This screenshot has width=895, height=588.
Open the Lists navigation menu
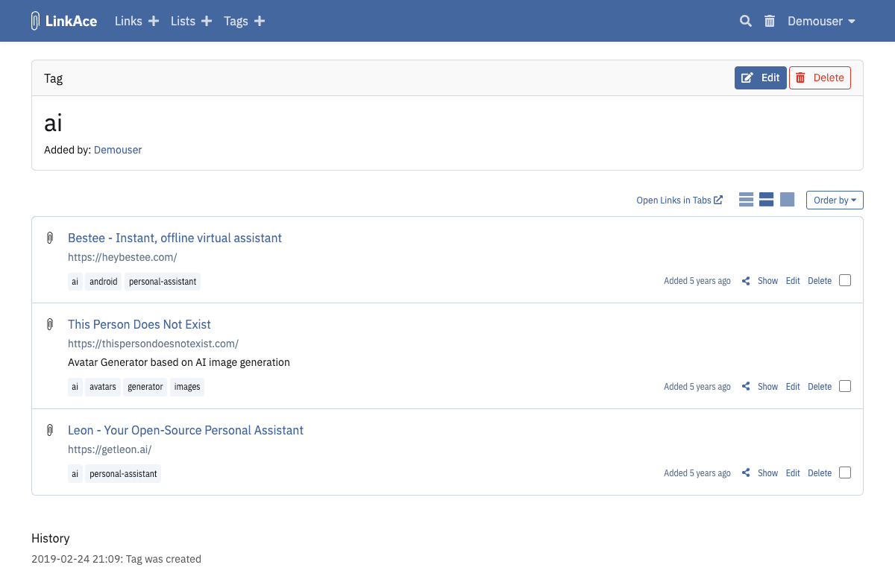183,22
